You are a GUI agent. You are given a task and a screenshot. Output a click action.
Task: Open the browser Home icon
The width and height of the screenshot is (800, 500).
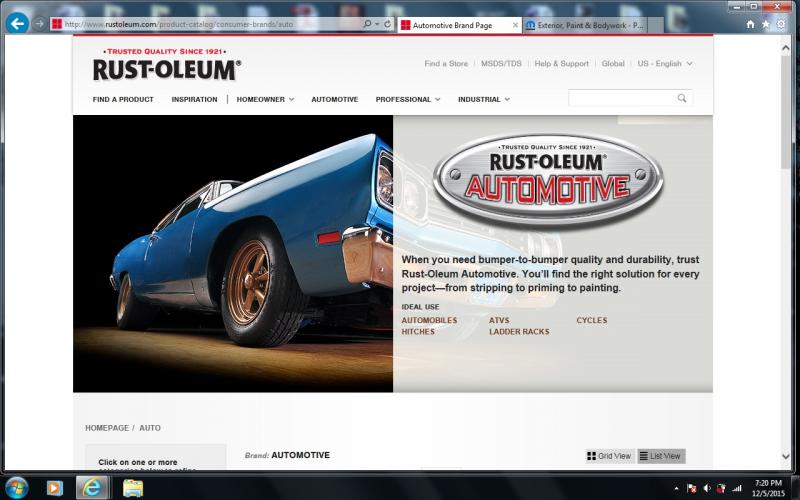click(750, 24)
